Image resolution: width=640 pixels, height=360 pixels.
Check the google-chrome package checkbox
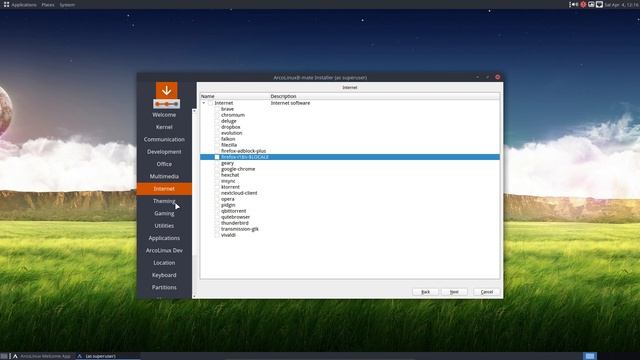click(x=217, y=169)
